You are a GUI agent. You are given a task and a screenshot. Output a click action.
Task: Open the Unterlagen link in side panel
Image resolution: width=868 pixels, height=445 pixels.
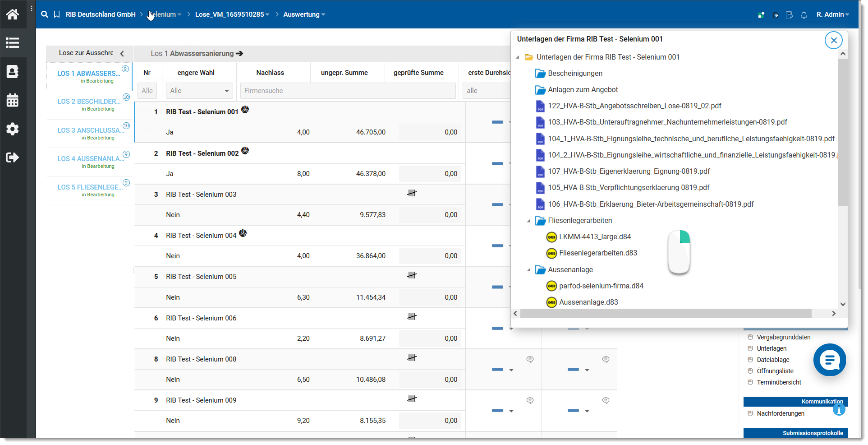tap(772, 348)
